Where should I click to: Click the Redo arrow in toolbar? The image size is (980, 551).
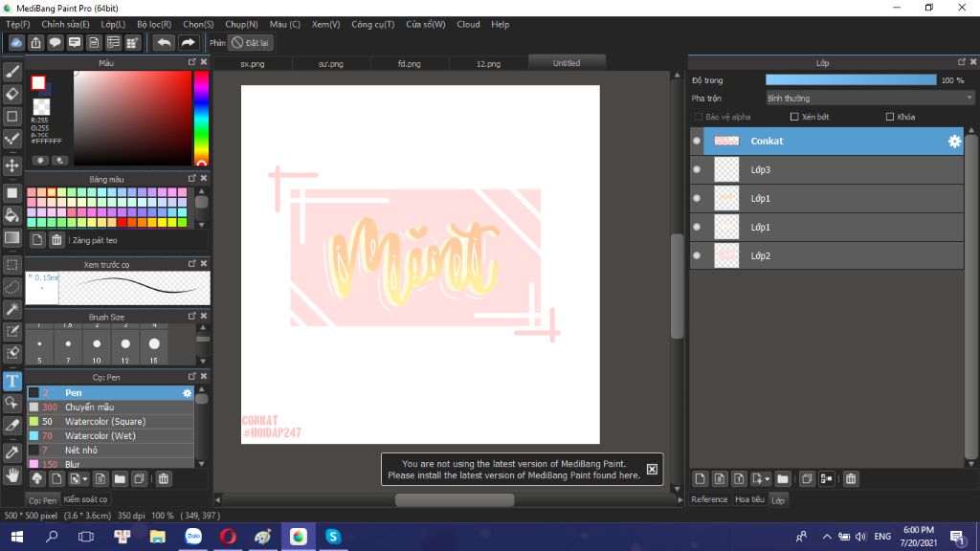pos(188,42)
